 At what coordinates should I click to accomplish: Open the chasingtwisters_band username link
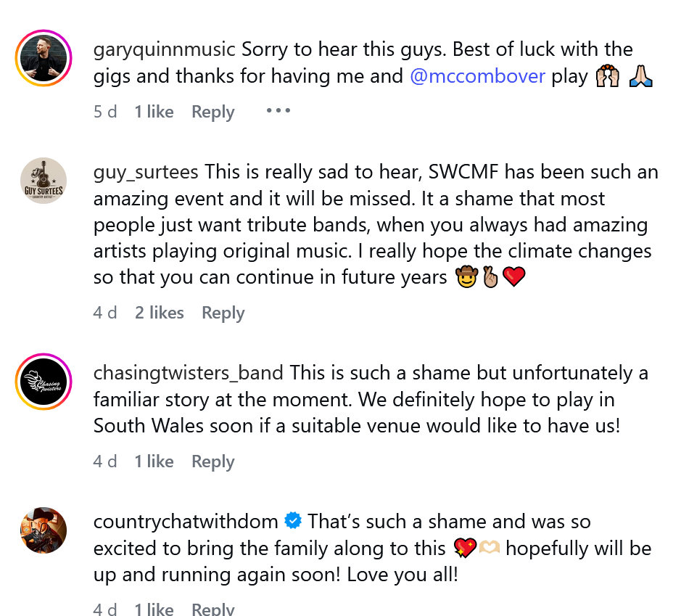(x=188, y=373)
